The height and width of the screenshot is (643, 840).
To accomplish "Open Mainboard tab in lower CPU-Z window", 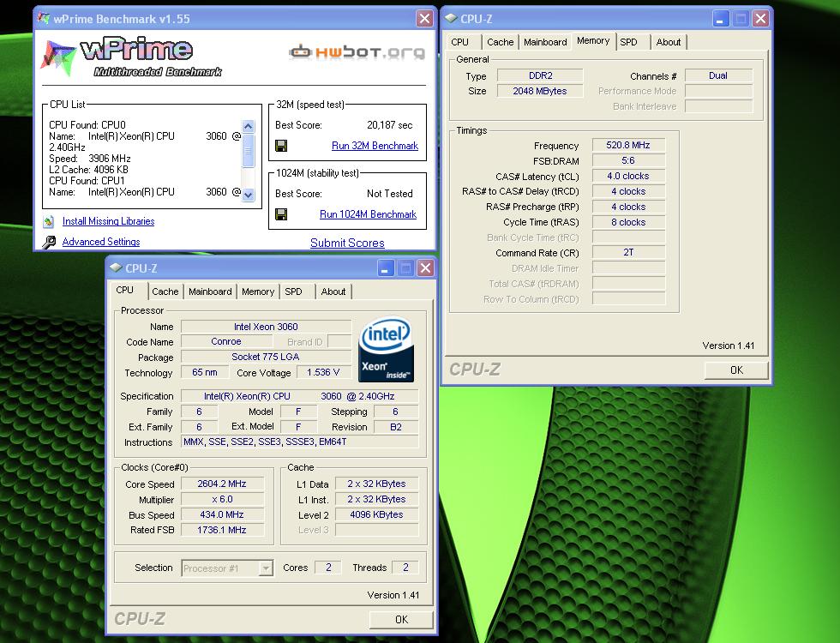I will coord(210,291).
